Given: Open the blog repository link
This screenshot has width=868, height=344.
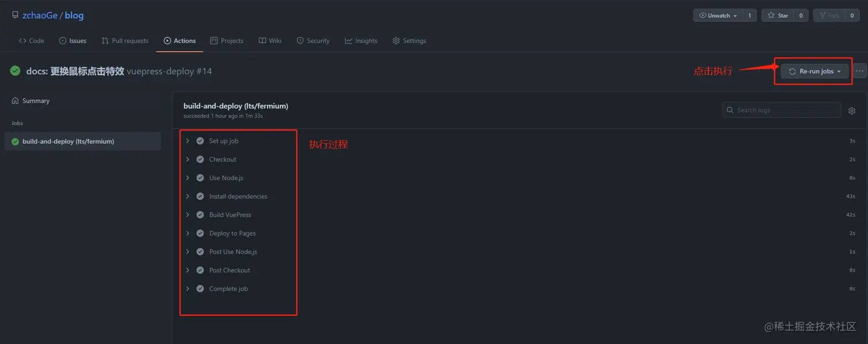Looking at the screenshot, I should 74,16.
